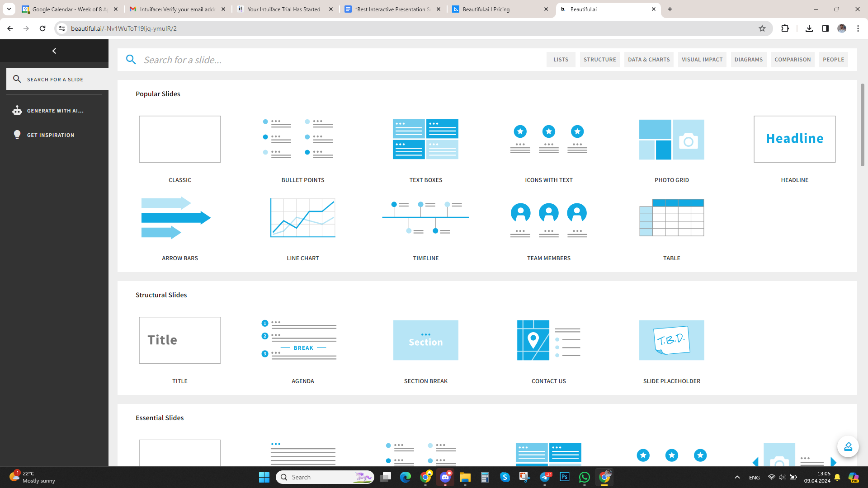This screenshot has height=488, width=868.
Task: Select the Slide Placeholder T.B.D. template
Action: (x=671, y=340)
